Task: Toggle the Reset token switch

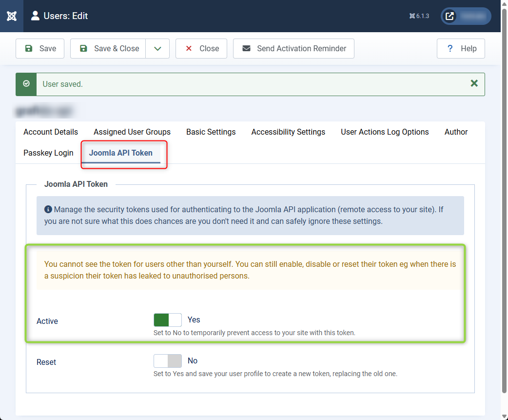Action: click(x=168, y=361)
